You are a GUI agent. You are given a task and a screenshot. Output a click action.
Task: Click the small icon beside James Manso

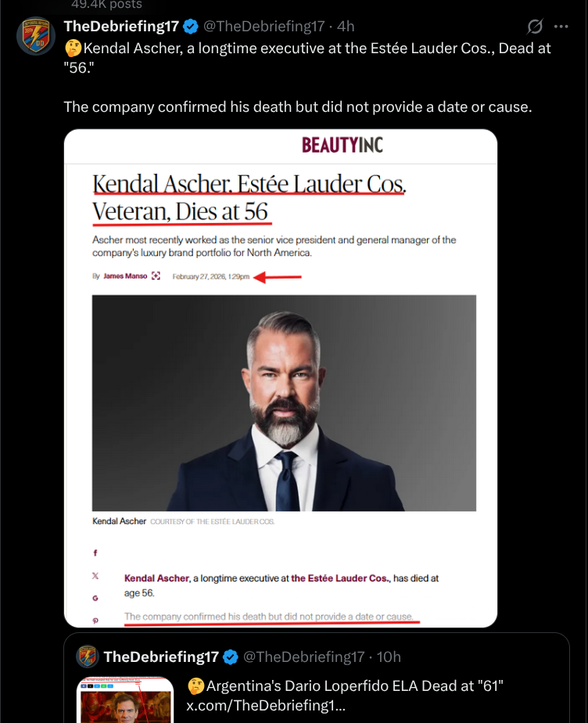pos(156,275)
